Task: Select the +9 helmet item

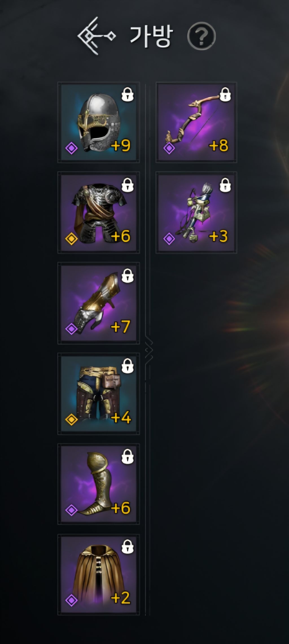Action: tap(98, 122)
